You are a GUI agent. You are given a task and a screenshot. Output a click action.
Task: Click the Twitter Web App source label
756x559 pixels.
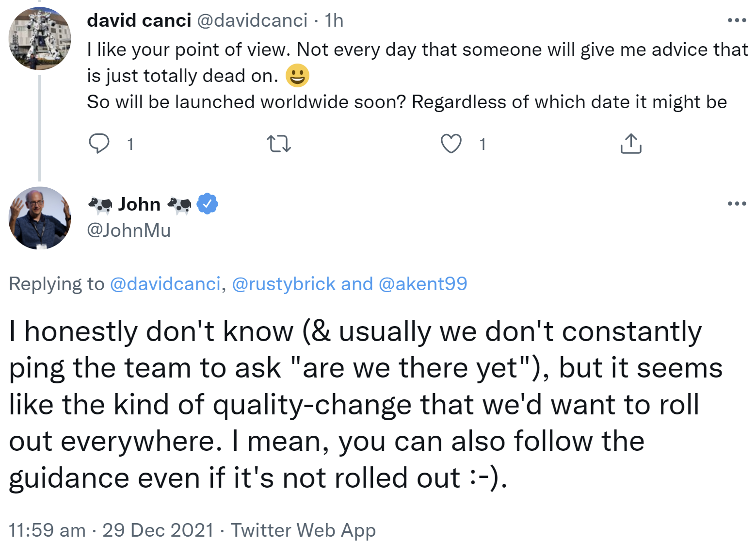tap(303, 530)
